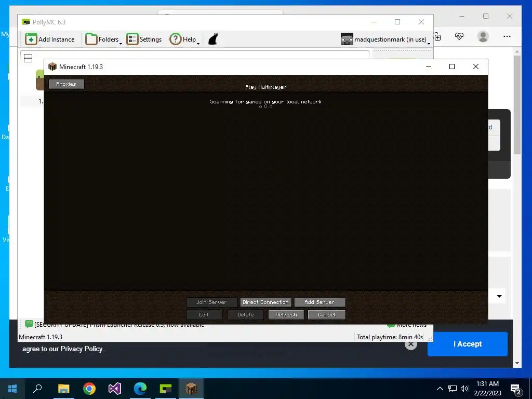Click the madquestionmark account avatar icon

click(347, 39)
